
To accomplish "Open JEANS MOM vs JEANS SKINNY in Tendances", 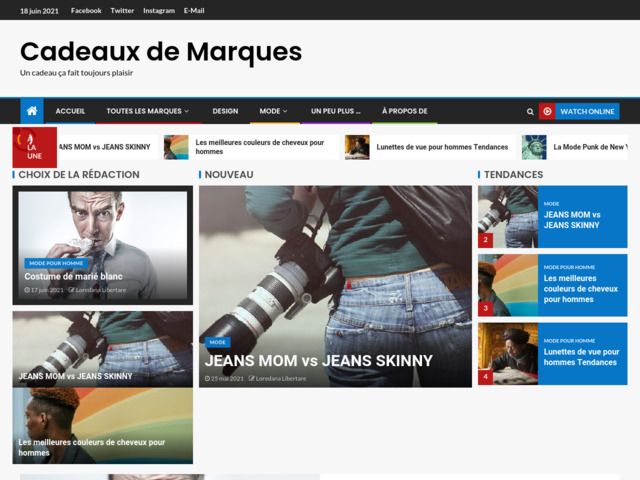I will coord(572,220).
